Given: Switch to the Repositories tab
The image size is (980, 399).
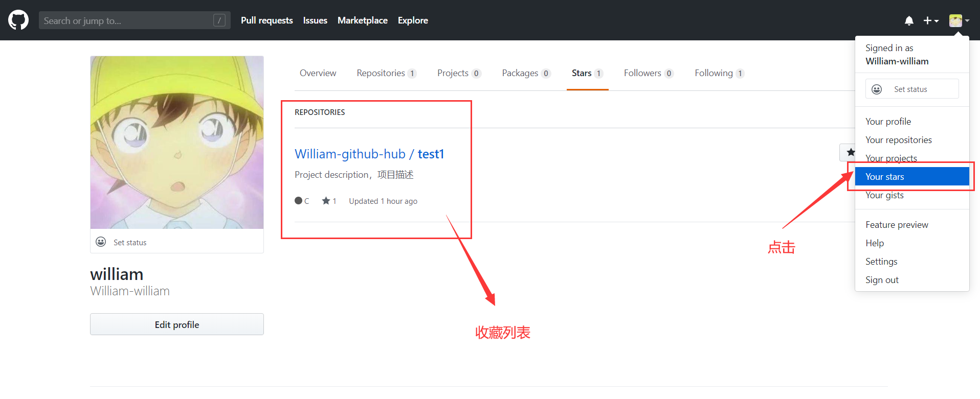Looking at the screenshot, I should [387, 73].
